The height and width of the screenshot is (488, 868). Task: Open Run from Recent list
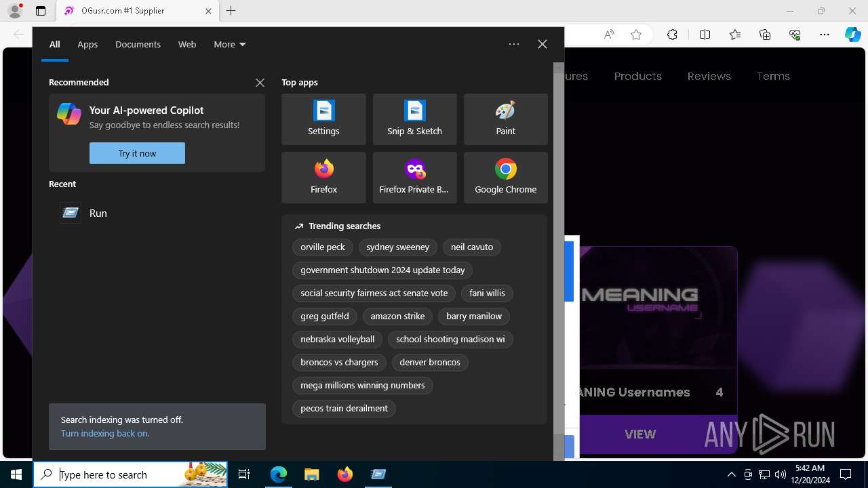(157, 213)
